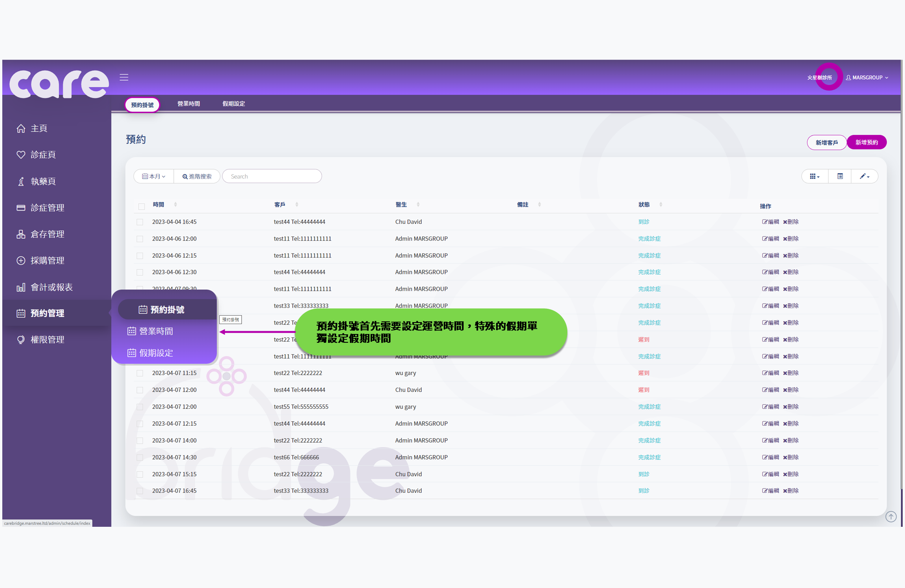
Task: Check the row for 2023-04-04 16:45
Action: 140,222
